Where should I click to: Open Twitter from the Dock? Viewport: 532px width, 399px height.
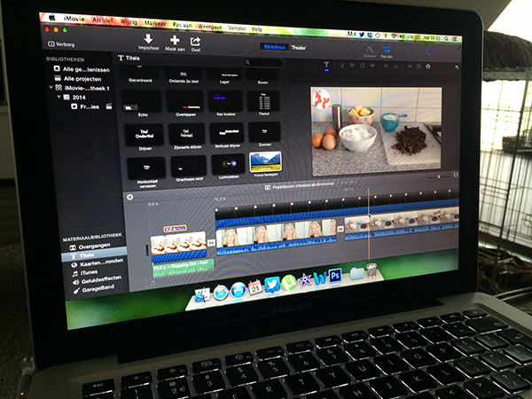click(x=272, y=285)
